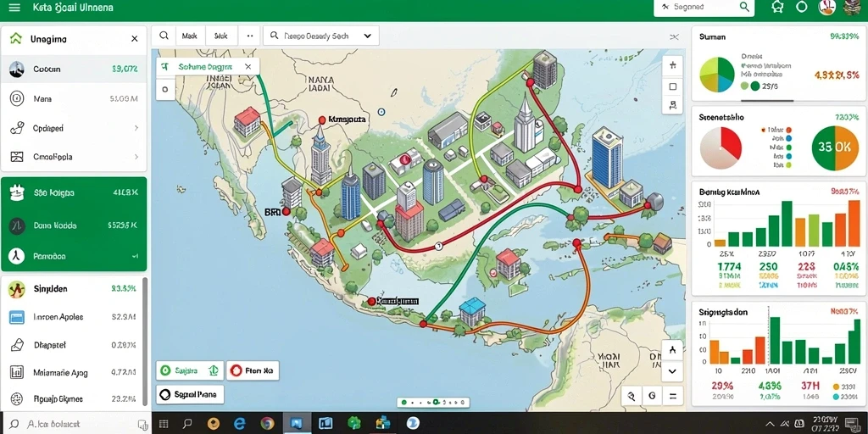Expand the CmoeFpala sidebar entry chevron
Viewport: 868px width, 434px height.
click(136, 157)
